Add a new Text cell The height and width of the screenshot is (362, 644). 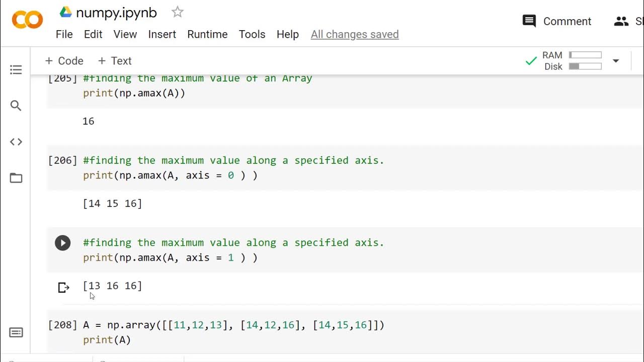pos(115,61)
